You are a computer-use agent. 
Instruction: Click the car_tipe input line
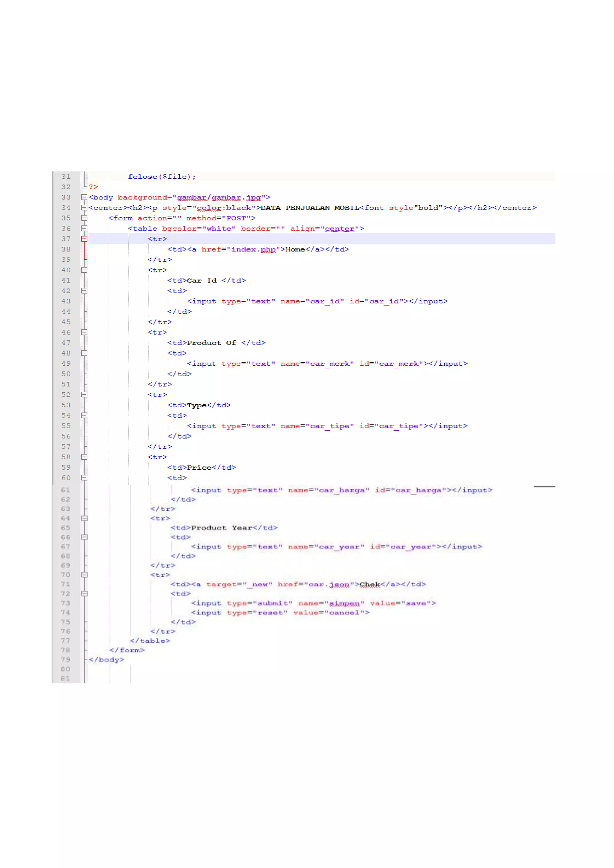point(327,426)
